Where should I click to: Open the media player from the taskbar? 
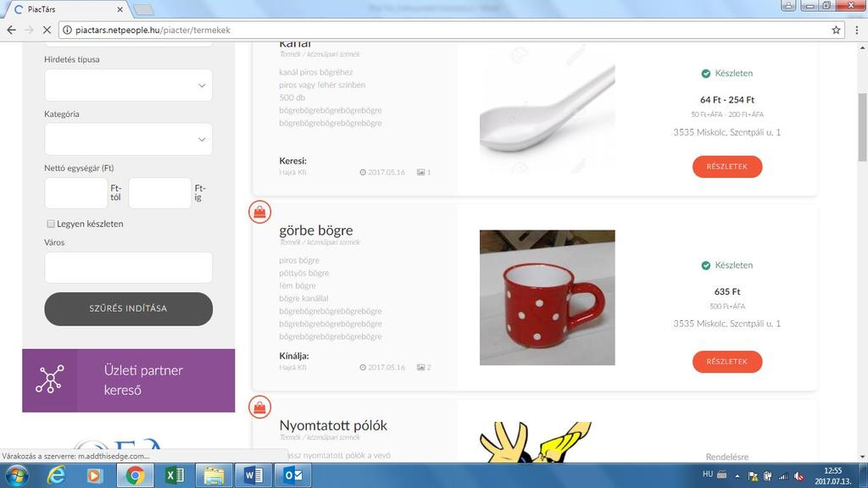click(95, 475)
